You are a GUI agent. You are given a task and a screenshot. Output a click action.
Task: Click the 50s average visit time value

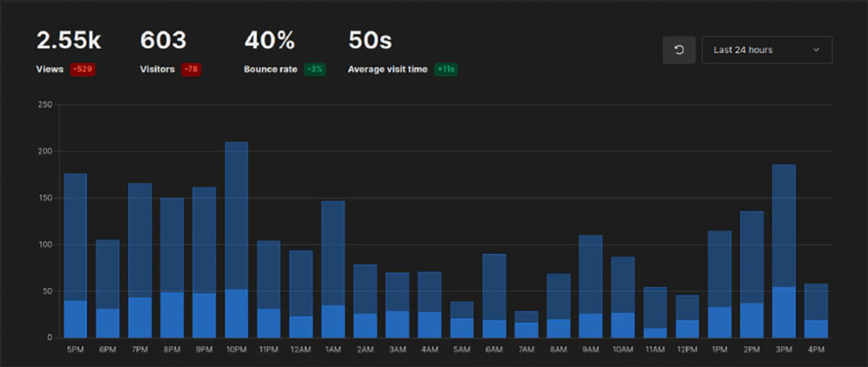pos(369,41)
